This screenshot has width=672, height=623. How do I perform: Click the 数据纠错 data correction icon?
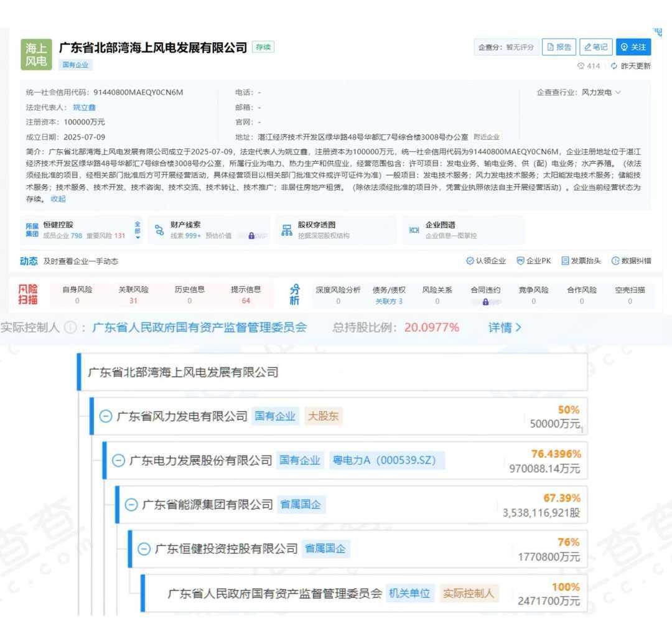615,261
